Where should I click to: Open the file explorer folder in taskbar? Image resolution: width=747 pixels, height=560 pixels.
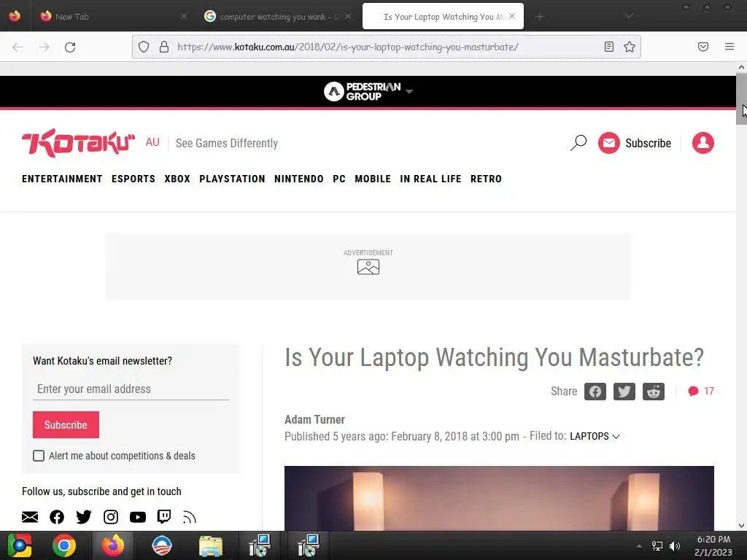211,546
